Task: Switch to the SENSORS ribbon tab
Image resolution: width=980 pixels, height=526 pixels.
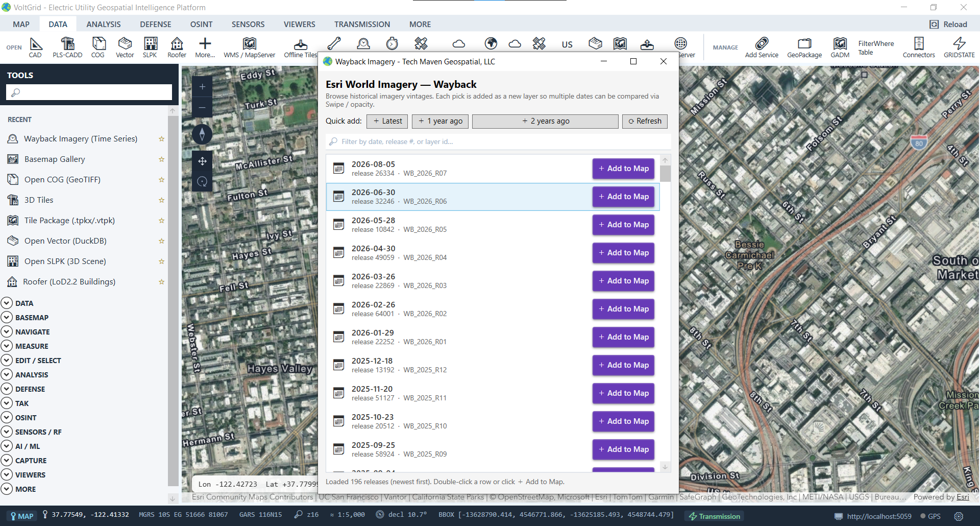Action: (x=248, y=24)
